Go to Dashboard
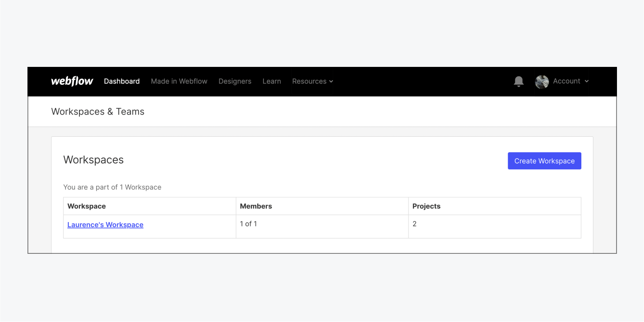 [x=122, y=81]
